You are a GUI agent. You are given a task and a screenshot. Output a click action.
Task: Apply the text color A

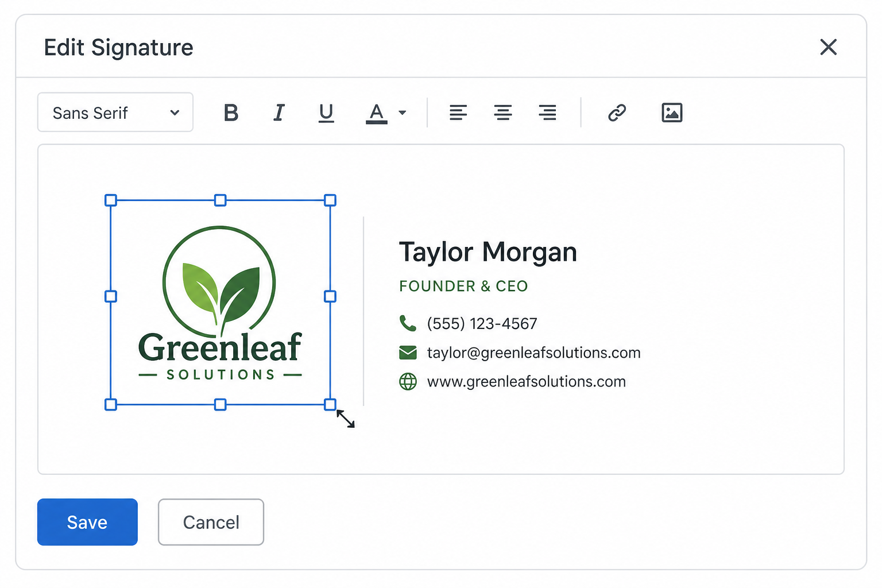[x=377, y=113]
